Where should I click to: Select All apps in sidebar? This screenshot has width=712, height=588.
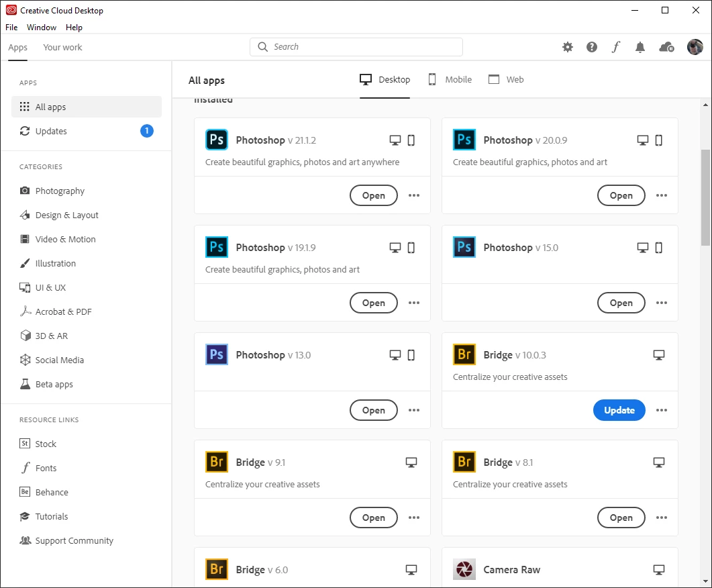coord(87,107)
